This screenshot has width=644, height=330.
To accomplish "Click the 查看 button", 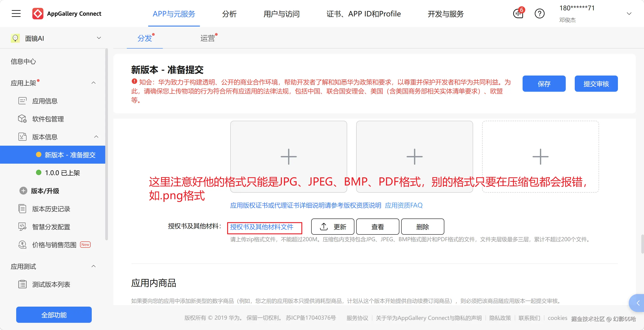I will (x=378, y=227).
